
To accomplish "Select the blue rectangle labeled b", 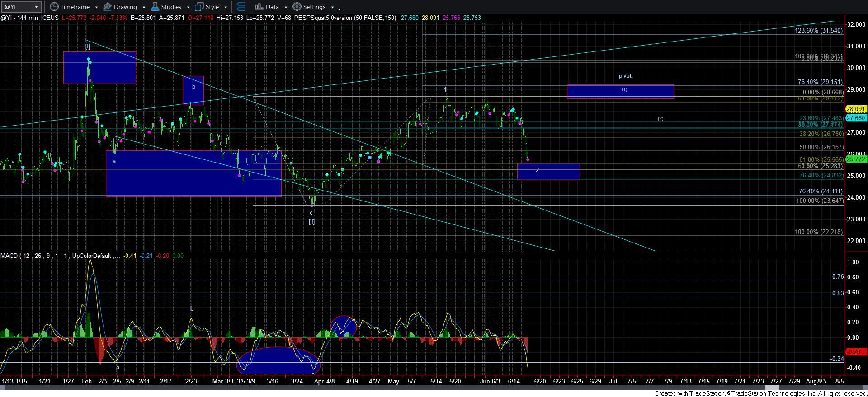I will [193, 90].
